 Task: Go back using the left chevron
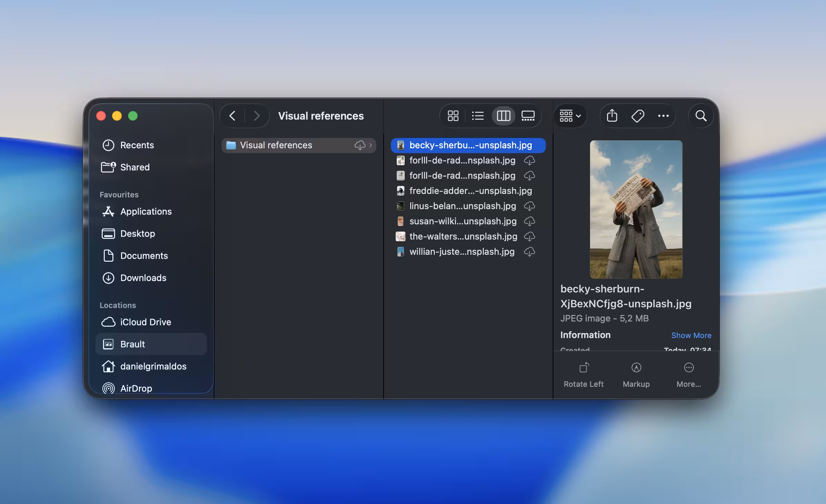coord(232,116)
